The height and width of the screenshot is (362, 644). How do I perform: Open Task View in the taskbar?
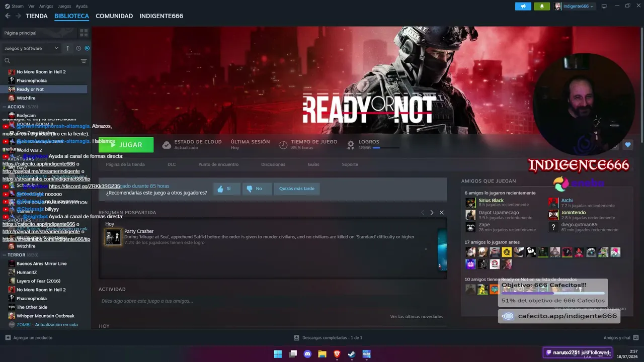[x=293, y=354]
